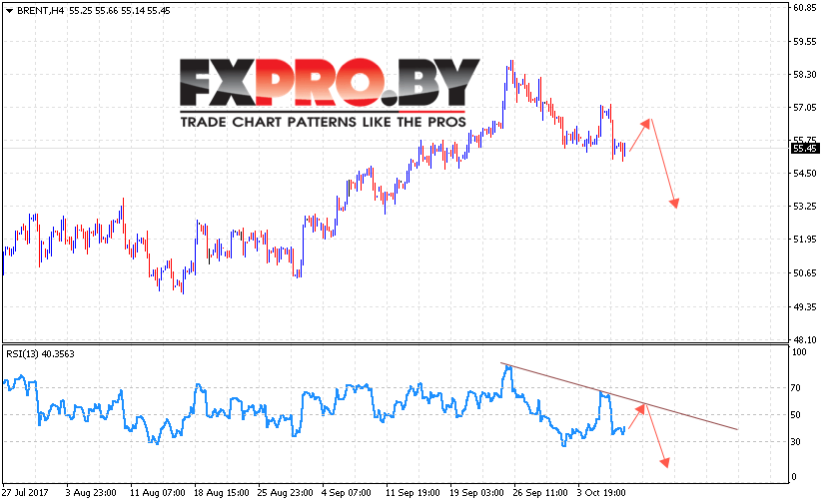This screenshot has width=828, height=504.
Task: Select the BRENT,H4 chart title text
Action: coord(41,11)
